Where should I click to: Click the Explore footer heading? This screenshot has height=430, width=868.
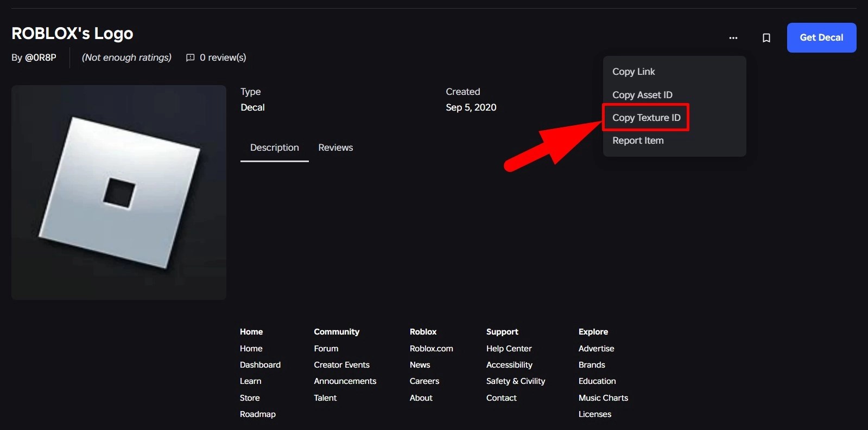[x=593, y=332]
